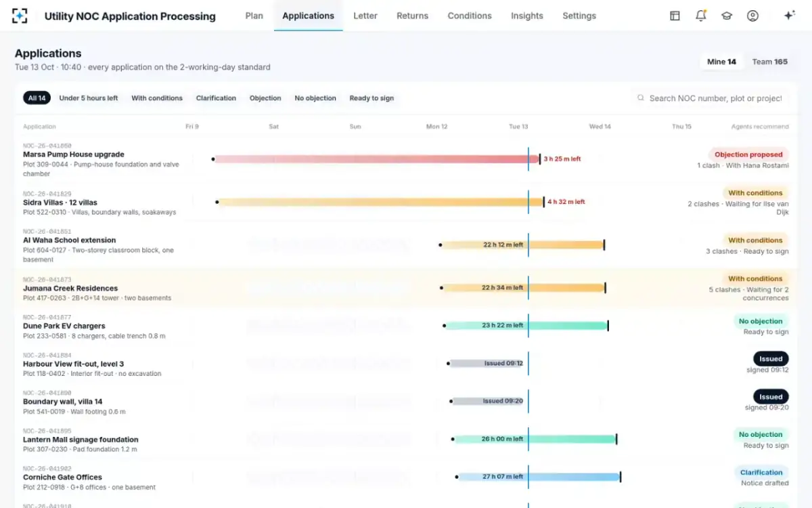Image resolution: width=812 pixels, height=508 pixels.
Task: Select the Mine 14 view toggle
Action: pos(721,62)
